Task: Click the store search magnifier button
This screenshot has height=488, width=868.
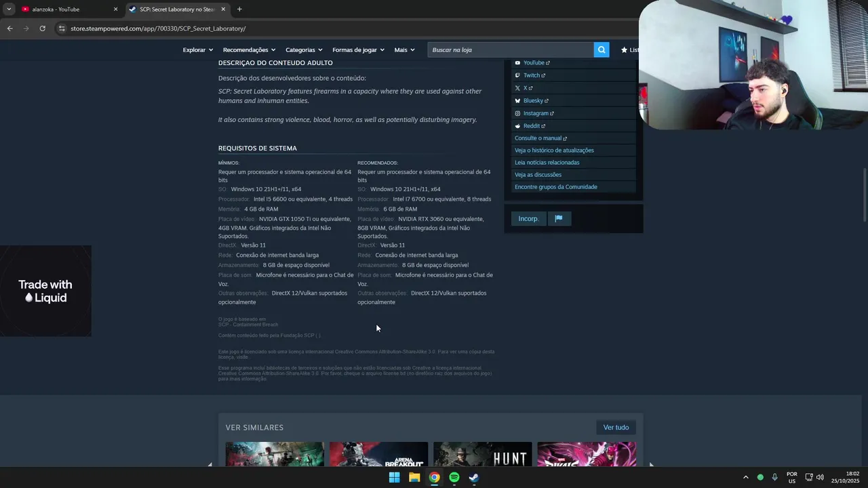Action: point(601,49)
